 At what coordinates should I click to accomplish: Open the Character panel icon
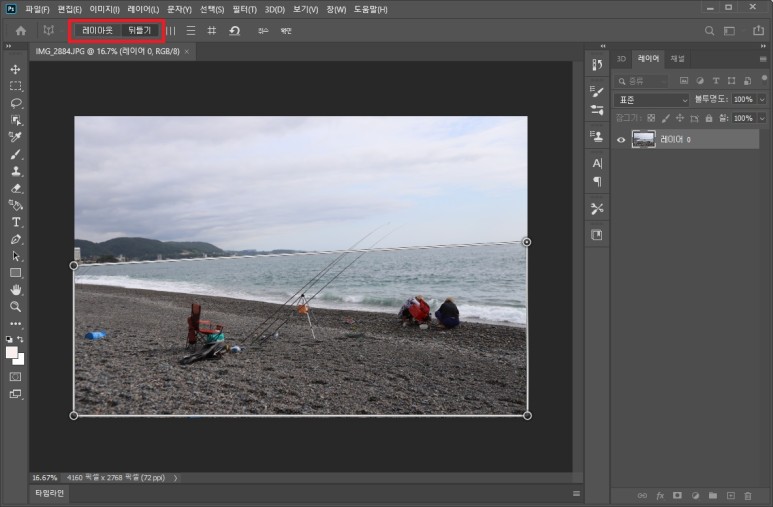597,163
